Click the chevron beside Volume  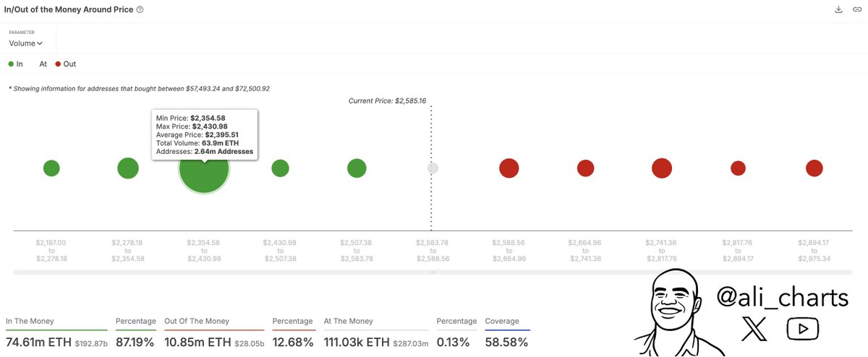click(40, 44)
